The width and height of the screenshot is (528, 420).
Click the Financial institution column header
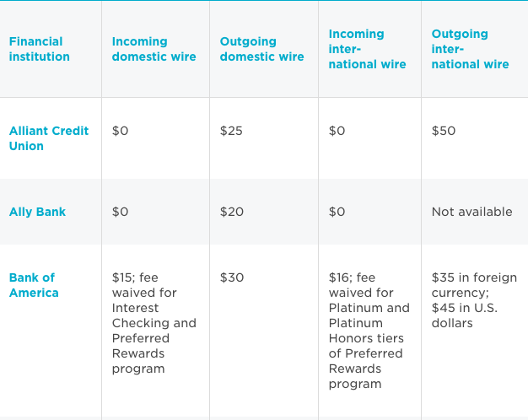point(40,49)
